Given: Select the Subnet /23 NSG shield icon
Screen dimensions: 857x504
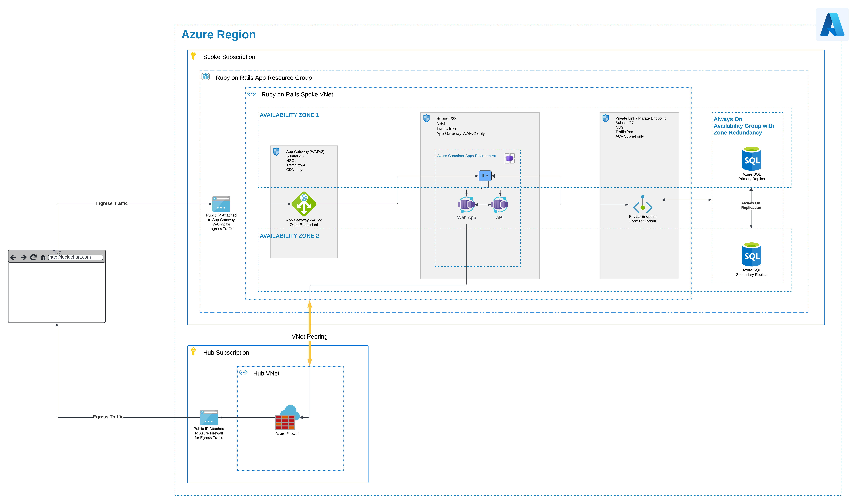Looking at the screenshot, I should [427, 118].
